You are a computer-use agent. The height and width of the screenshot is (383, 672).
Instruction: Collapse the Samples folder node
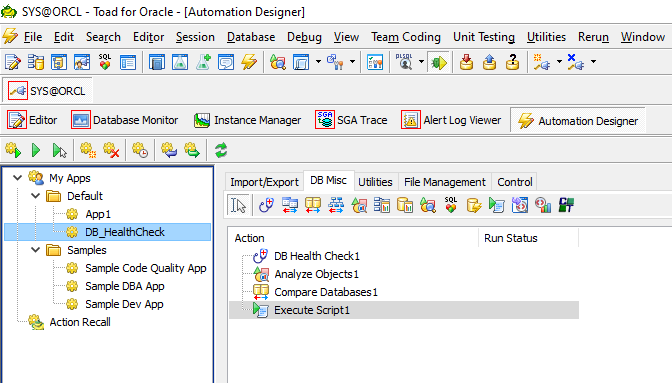coord(36,250)
